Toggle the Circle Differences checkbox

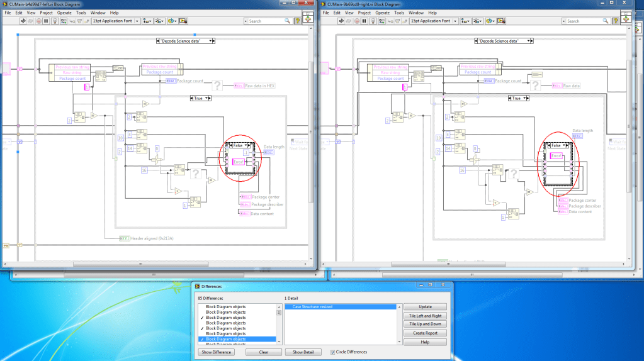pos(333,352)
